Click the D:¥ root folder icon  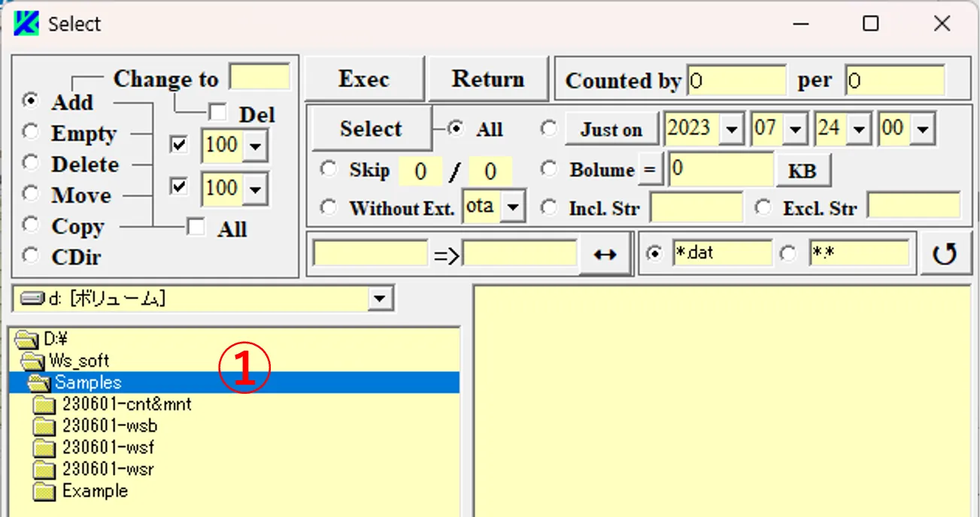point(26,340)
